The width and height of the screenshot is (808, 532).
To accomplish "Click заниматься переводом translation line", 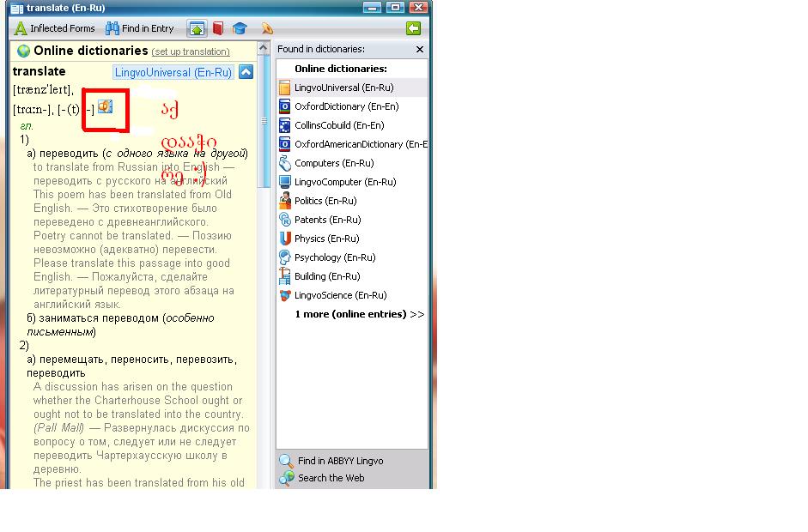I will (x=99, y=318).
